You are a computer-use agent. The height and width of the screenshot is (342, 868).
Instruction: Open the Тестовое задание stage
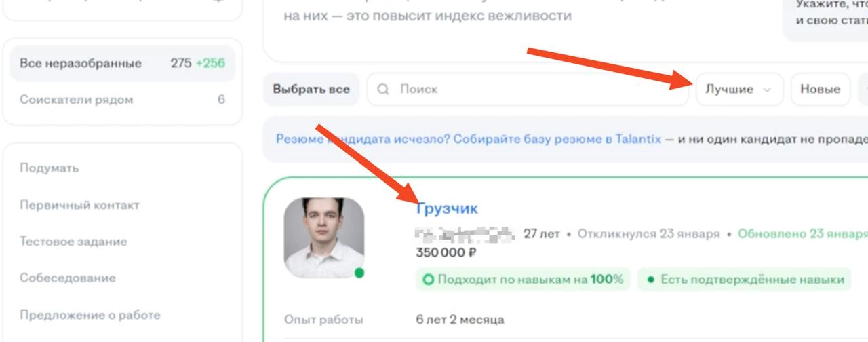pos(73,242)
